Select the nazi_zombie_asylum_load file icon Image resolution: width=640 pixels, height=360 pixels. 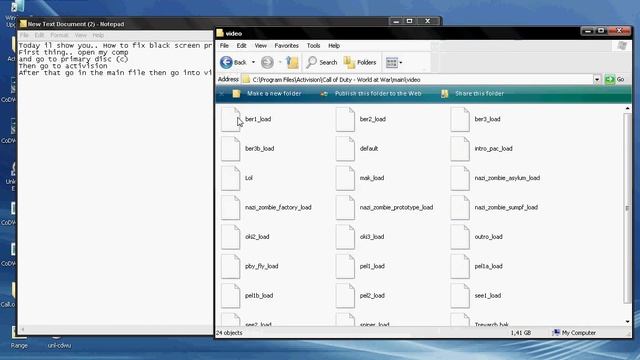coord(460,178)
